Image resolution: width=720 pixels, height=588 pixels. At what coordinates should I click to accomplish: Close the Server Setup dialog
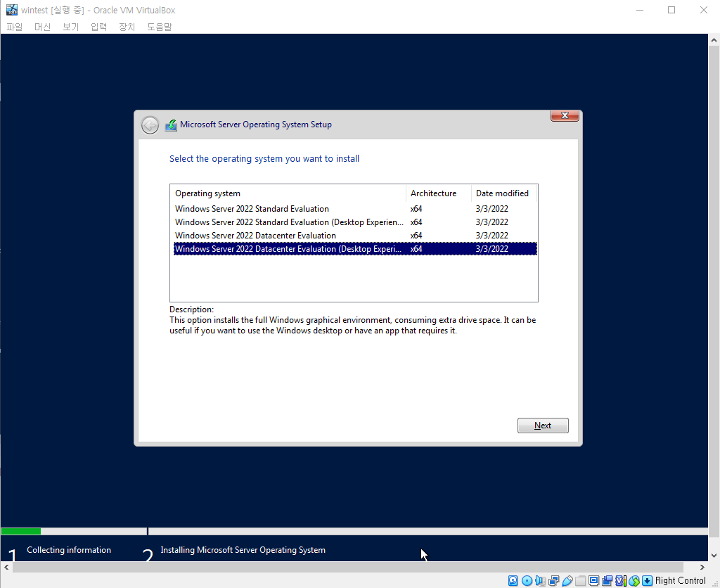point(565,115)
